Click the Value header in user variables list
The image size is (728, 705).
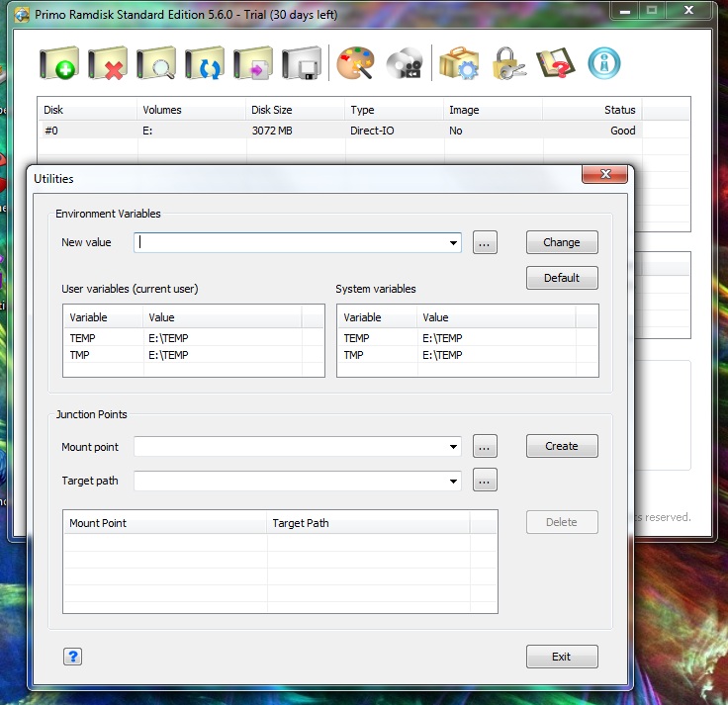point(223,317)
